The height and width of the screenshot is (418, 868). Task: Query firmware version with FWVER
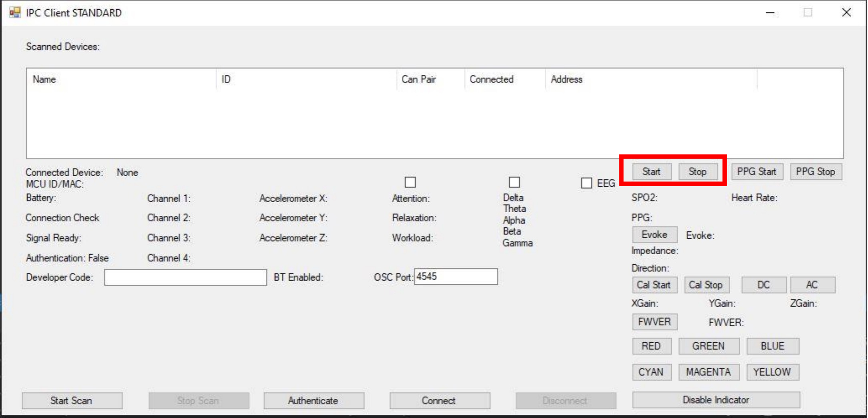[x=654, y=322]
